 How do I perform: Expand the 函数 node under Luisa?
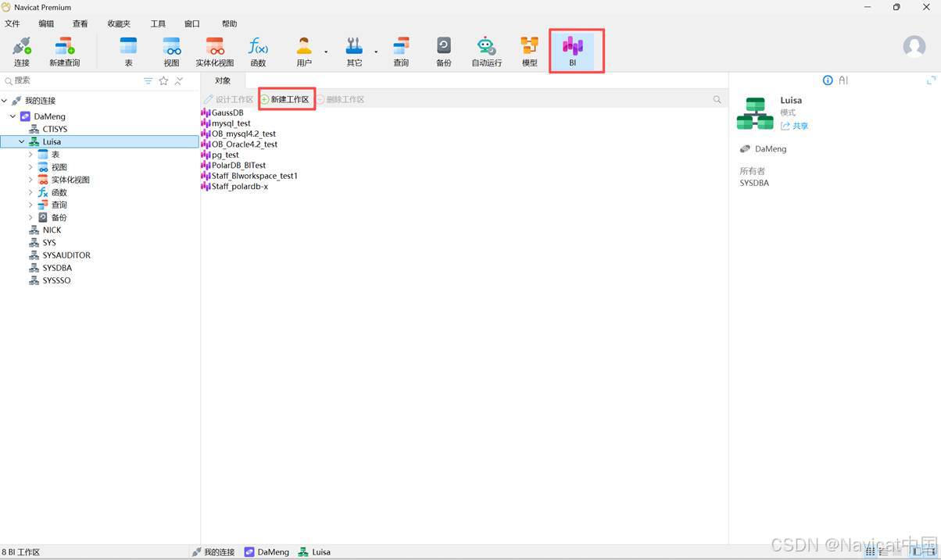[x=30, y=192]
